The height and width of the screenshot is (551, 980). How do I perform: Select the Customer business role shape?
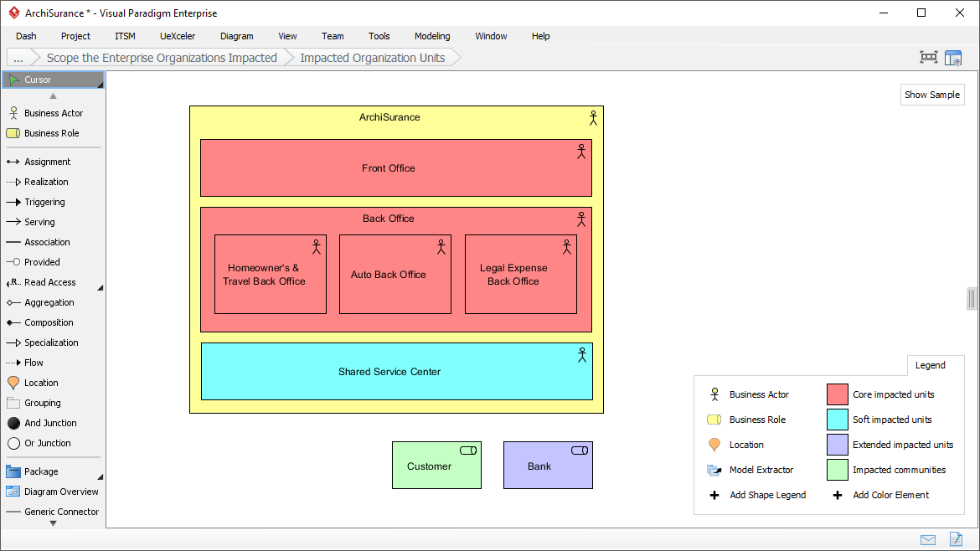click(x=437, y=466)
